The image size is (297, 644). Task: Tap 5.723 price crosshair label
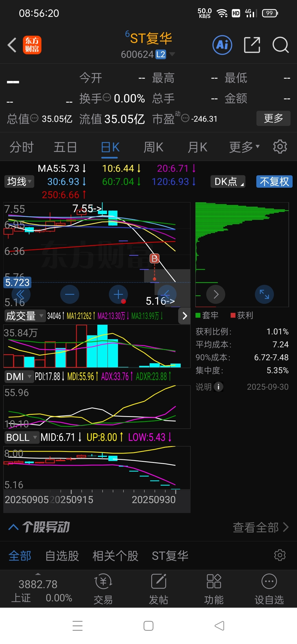(x=17, y=282)
